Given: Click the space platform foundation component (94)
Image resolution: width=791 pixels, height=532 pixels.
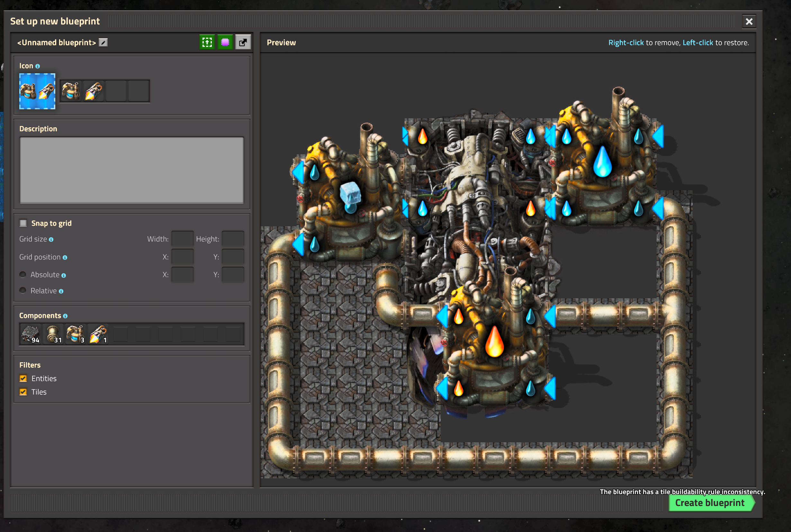Looking at the screenshot, I should click(31, 334).
